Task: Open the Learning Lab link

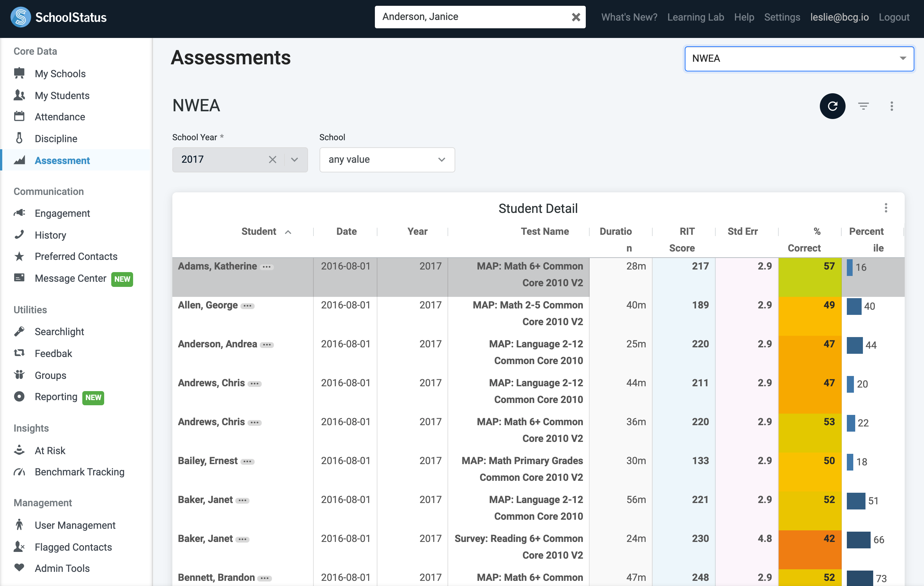Action: 695,17
